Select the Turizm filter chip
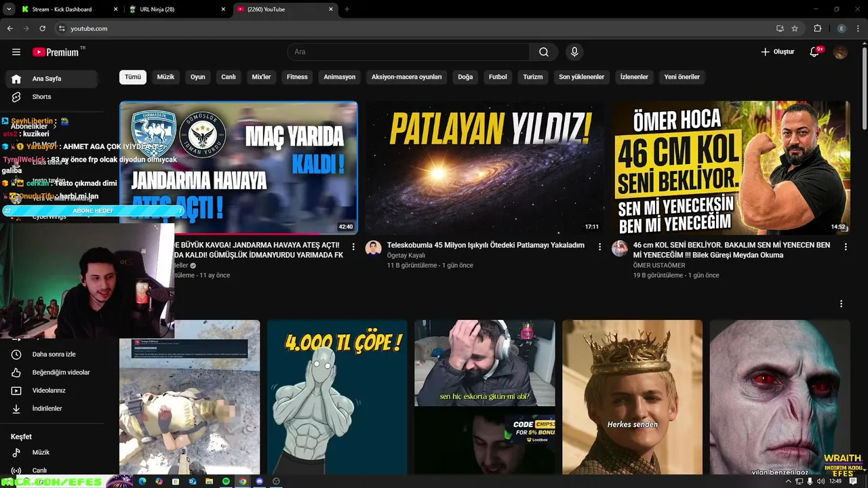 coord(533,77)
